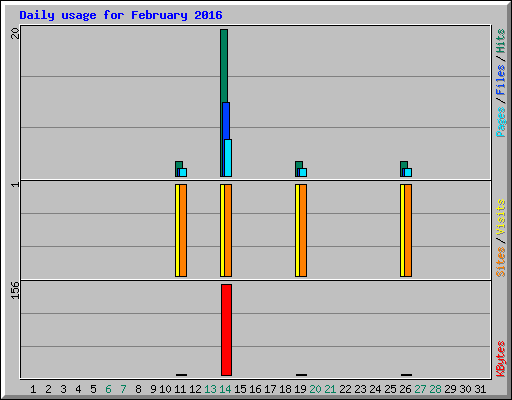This screenshot has width=512, height=400.
Task: Click green weekend day label '27'
Action: point(420,389)
